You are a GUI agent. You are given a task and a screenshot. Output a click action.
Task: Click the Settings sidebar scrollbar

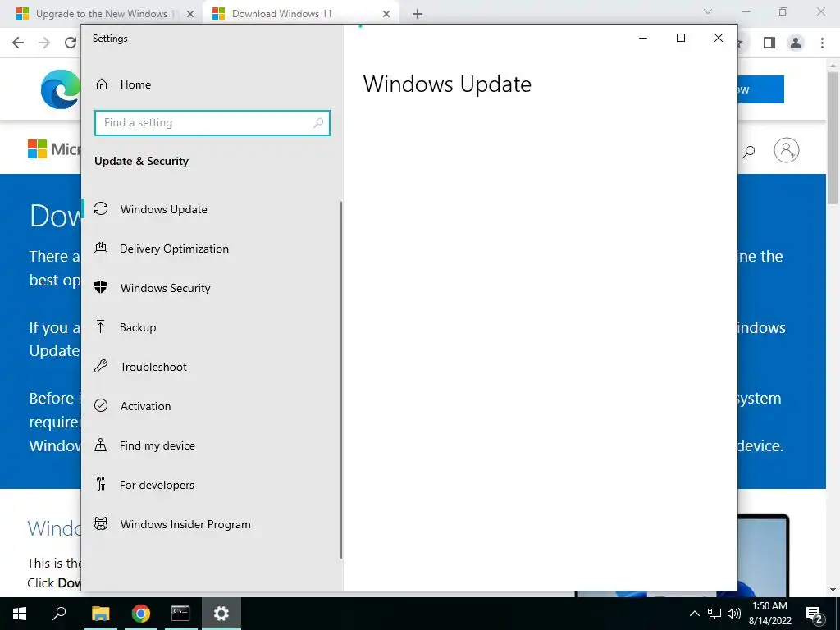pyautogui.click(x=341, y=380)
